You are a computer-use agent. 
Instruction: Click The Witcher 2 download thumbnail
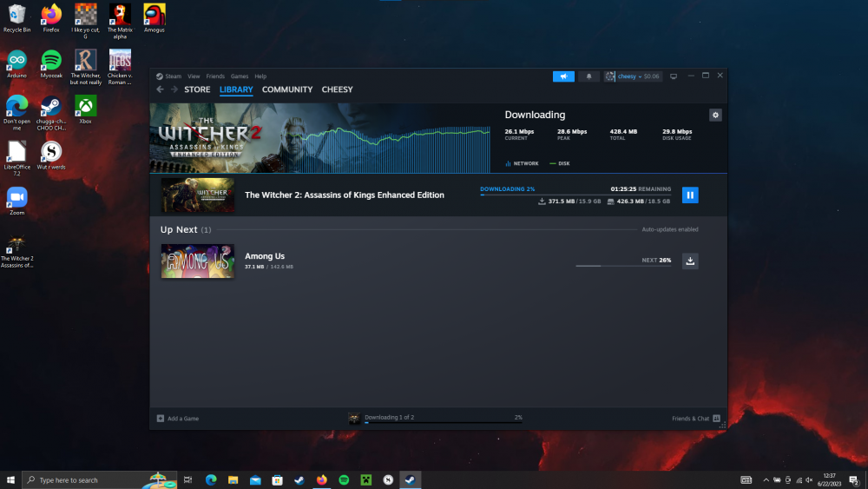pyautogui.click(x=198, y=195)
